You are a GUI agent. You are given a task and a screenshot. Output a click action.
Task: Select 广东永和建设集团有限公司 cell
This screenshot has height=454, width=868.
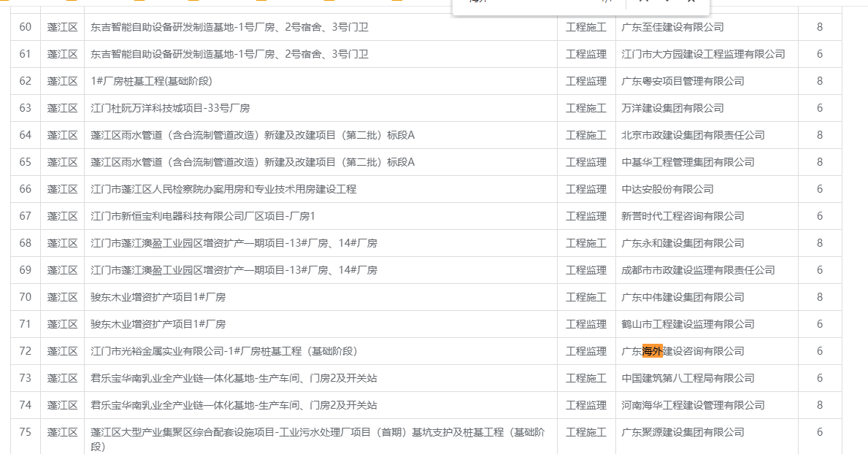pos(682,243)
